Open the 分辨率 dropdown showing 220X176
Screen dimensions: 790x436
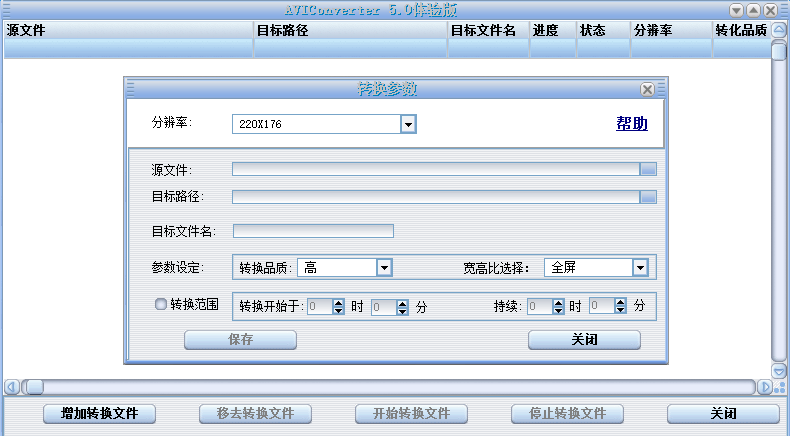408,124
